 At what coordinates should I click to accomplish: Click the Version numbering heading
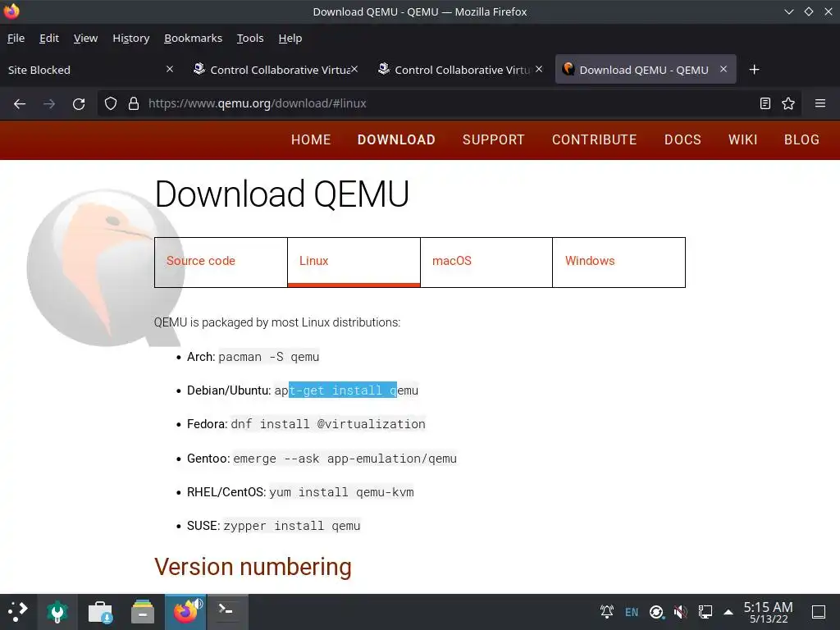(x=253, y=567)
